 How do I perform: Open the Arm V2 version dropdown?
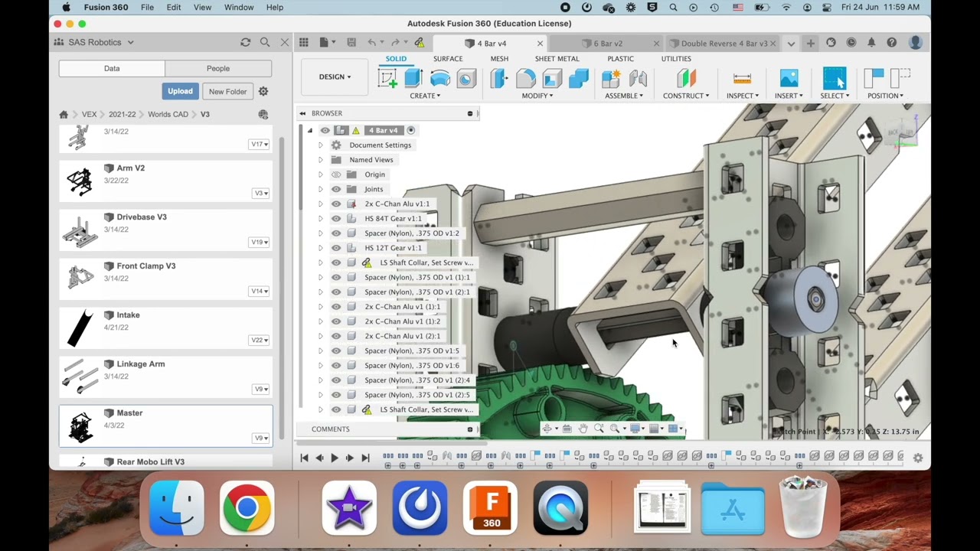(x=260, y=194)
